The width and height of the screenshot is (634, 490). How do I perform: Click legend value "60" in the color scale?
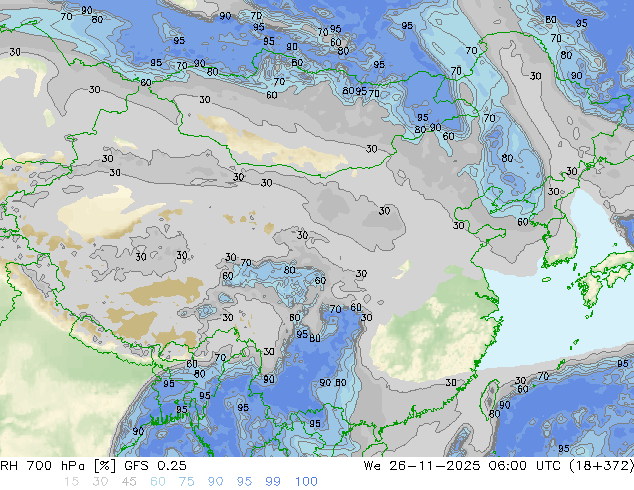158,482
